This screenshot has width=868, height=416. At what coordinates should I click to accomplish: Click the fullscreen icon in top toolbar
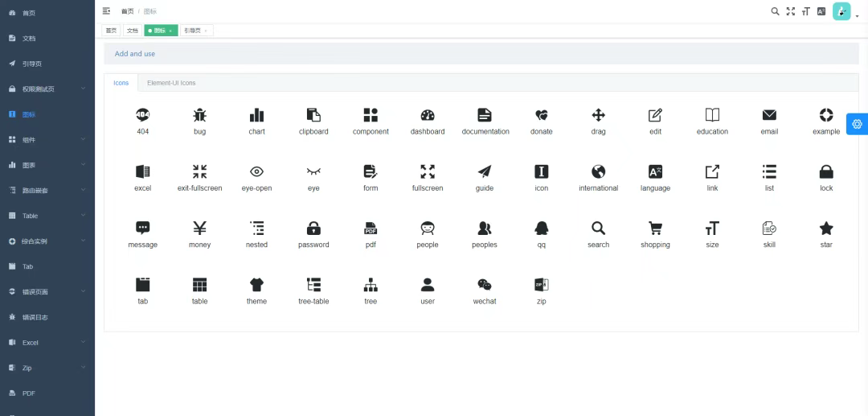pyautogui.click(x=790, y=11)
